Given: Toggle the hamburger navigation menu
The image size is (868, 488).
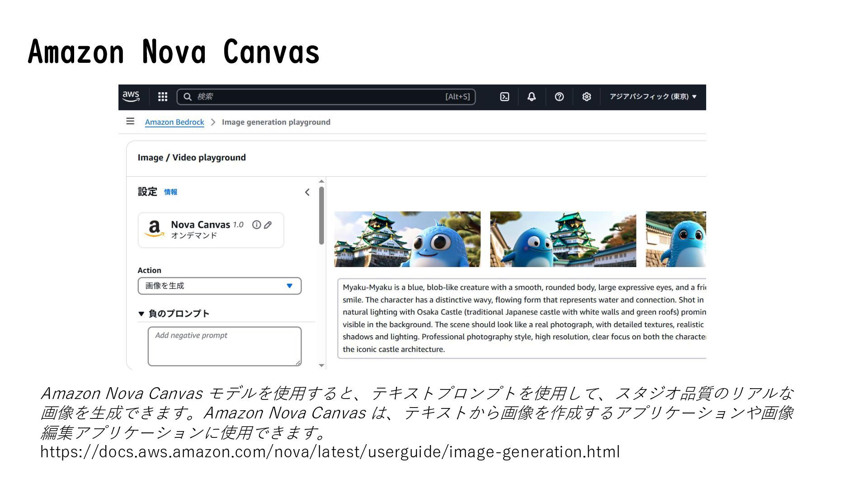Looking at the screenshot, I should 130,121.
